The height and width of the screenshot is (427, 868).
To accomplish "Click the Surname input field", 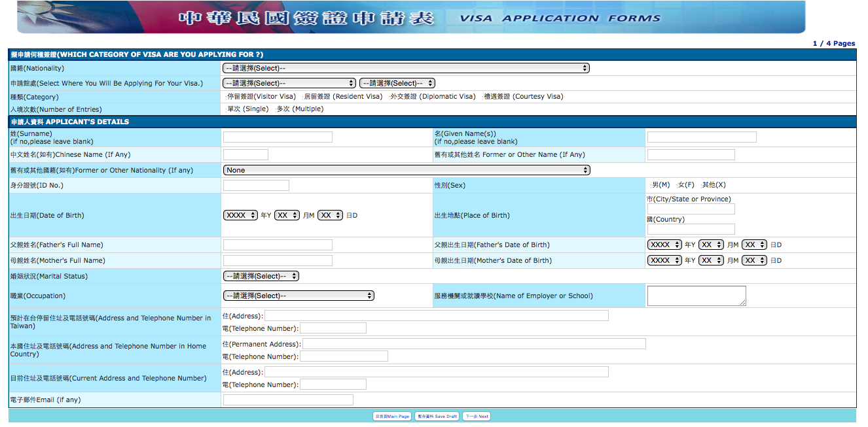I will pyautogui.click(x=278, y=137).
